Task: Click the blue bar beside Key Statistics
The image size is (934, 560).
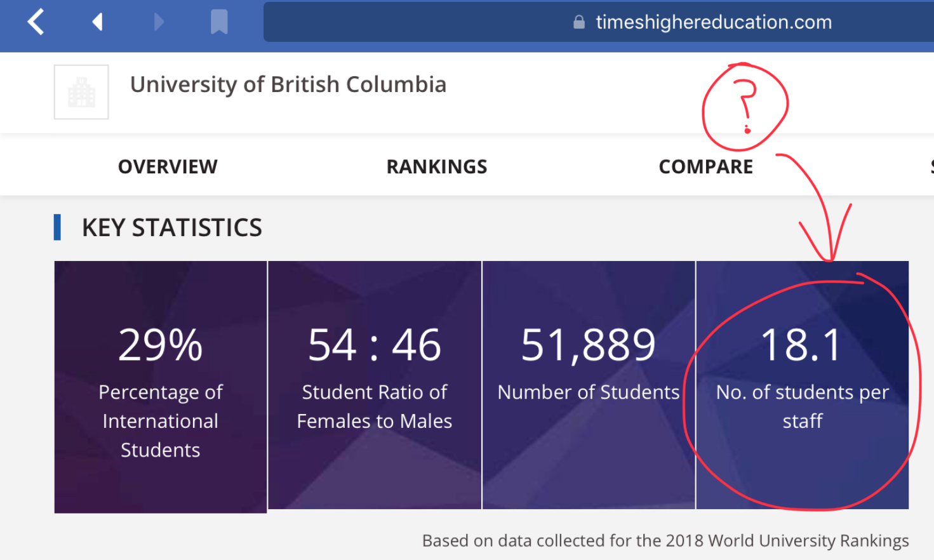Action: 58,227
